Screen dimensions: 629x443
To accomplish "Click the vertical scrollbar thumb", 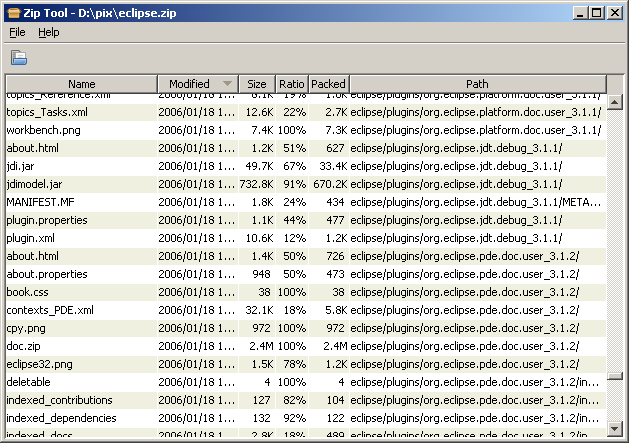I will (615, 376).
